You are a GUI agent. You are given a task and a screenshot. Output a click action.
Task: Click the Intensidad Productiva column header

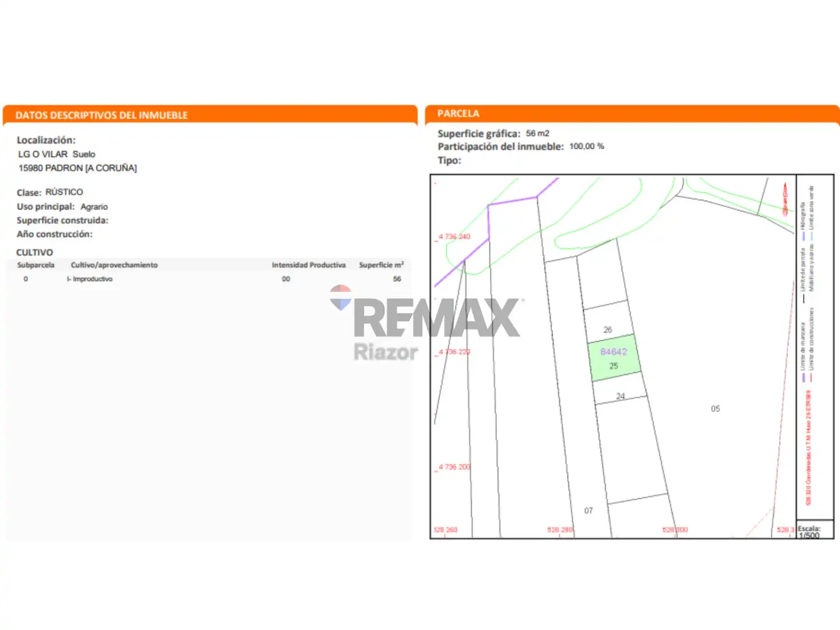pyautogui.click(x=309, y=265)
